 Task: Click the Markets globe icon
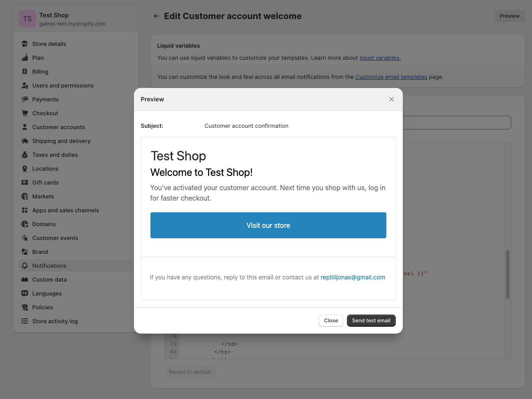[x=25, y=196]
